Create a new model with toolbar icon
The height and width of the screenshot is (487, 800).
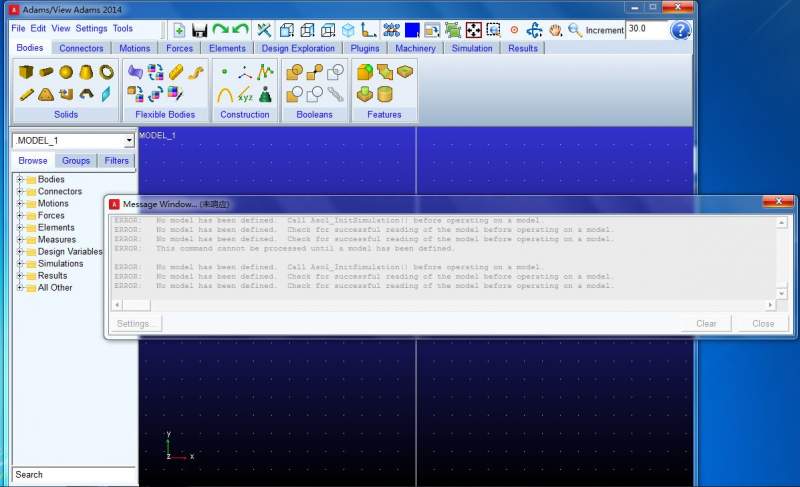179,30
